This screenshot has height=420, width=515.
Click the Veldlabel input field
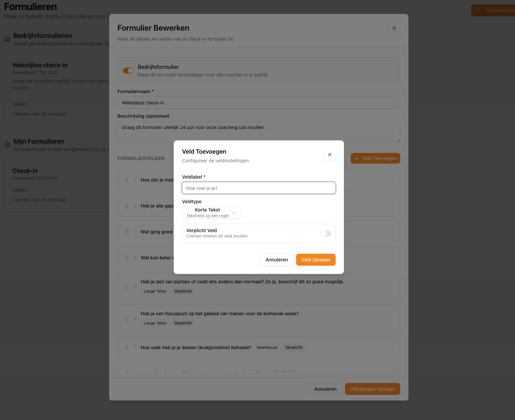[259, 188]
